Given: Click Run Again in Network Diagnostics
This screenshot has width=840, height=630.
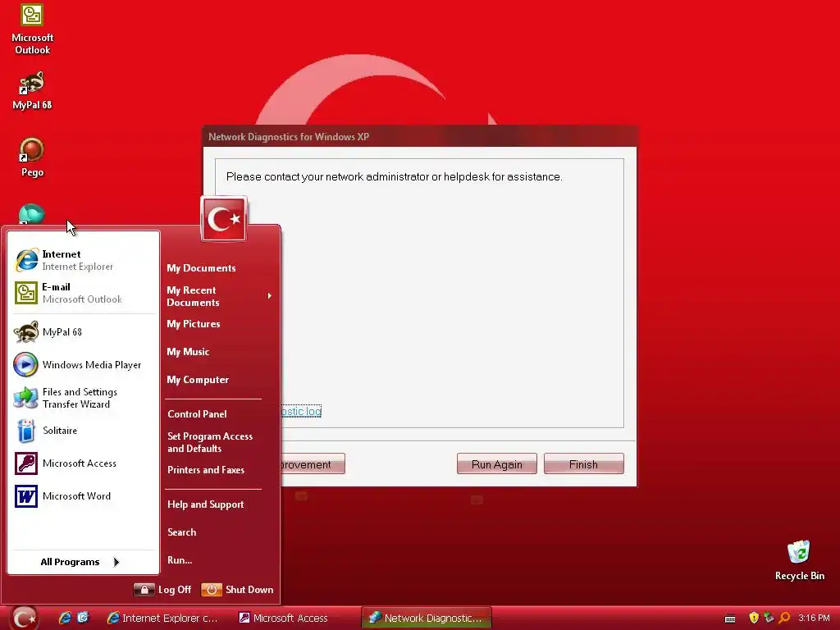Looking at the screenshot, I should pos(496,464).
